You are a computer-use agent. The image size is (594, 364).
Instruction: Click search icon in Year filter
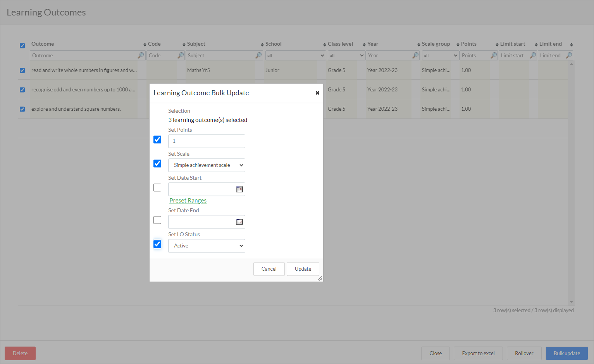tap(415, 55)
